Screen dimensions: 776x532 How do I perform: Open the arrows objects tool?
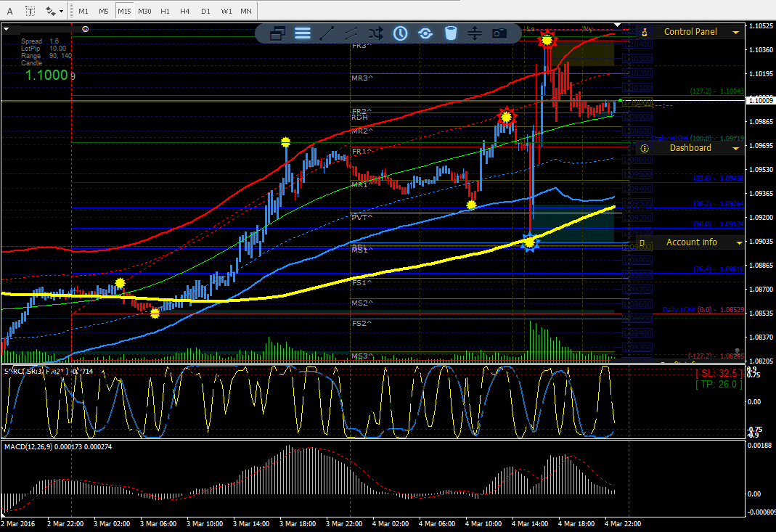click(51, 11)
